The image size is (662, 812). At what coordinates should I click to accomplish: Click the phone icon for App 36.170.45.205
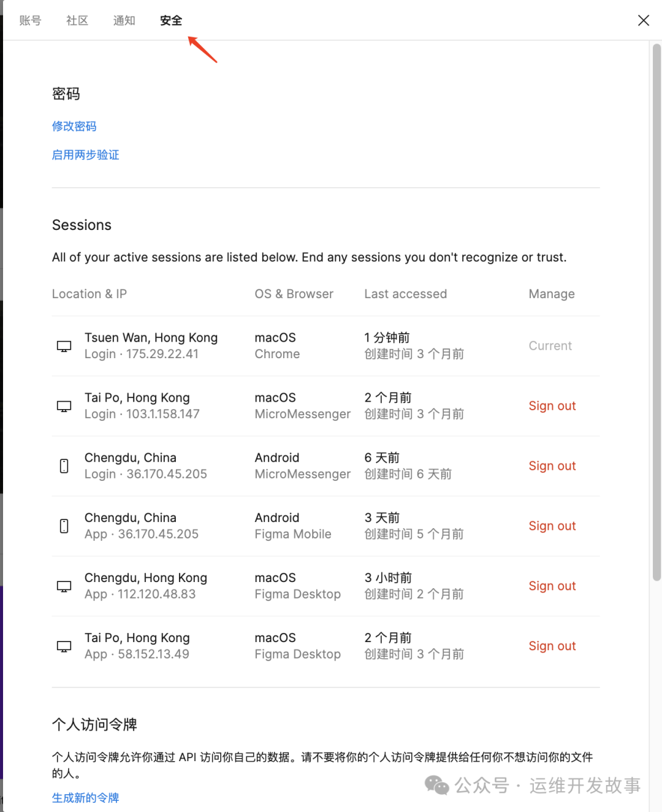click(x=64, y=526)
